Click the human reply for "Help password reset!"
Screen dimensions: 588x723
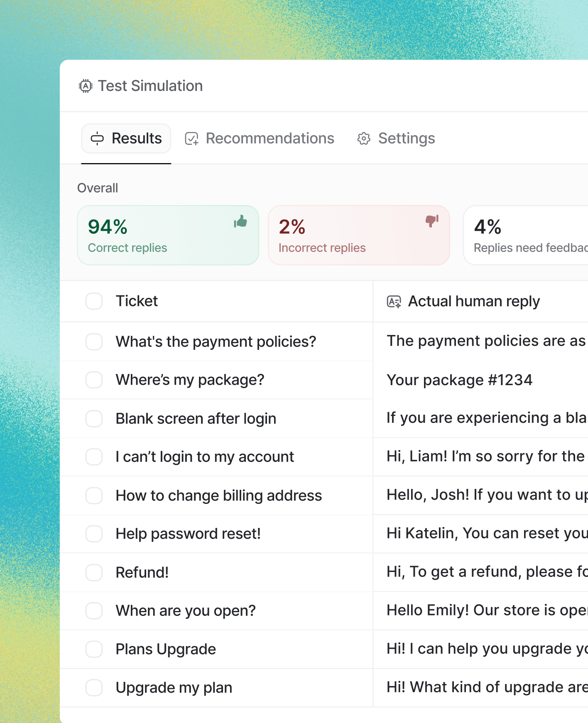486,533
